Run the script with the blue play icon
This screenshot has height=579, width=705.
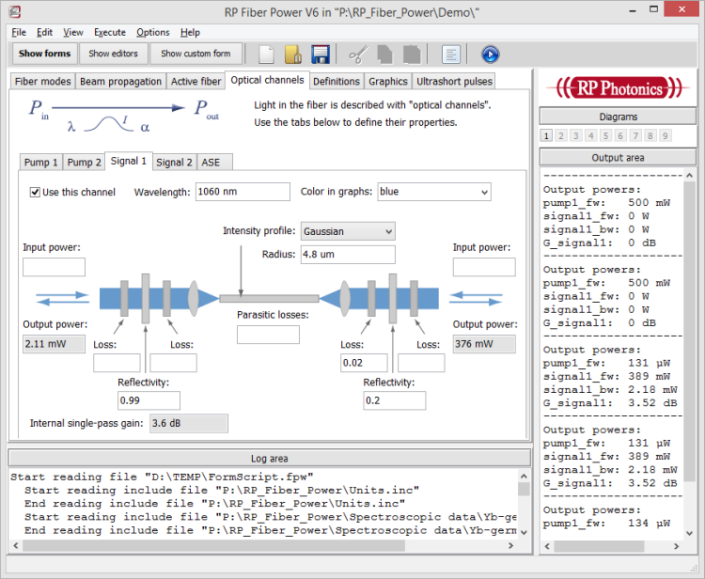tap(490, 54)
